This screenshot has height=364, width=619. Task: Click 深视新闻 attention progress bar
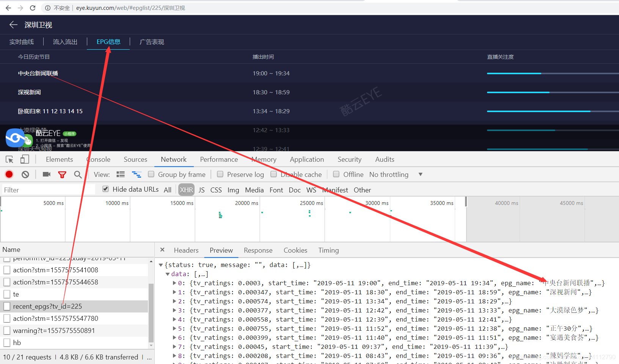click(553, 92)
